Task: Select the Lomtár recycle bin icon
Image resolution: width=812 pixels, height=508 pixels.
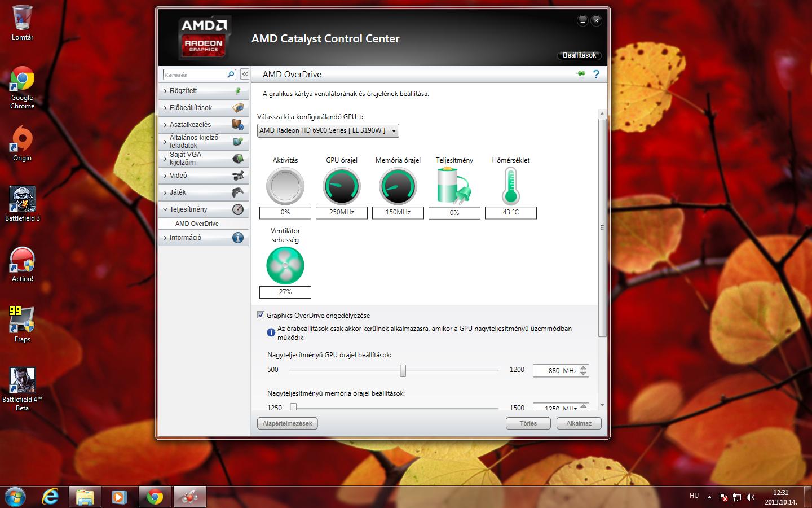Action: point(22,23)
